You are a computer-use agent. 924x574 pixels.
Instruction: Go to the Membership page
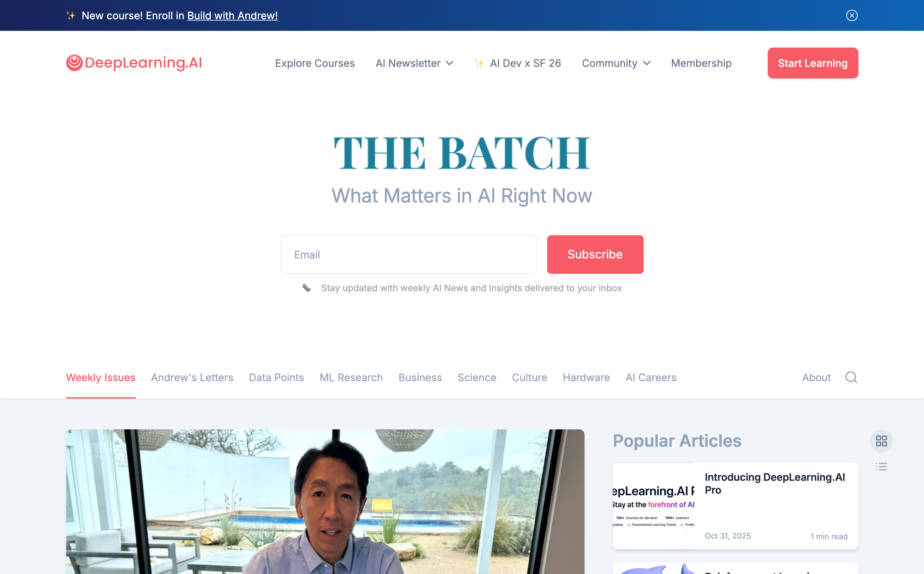click(701, 63)
